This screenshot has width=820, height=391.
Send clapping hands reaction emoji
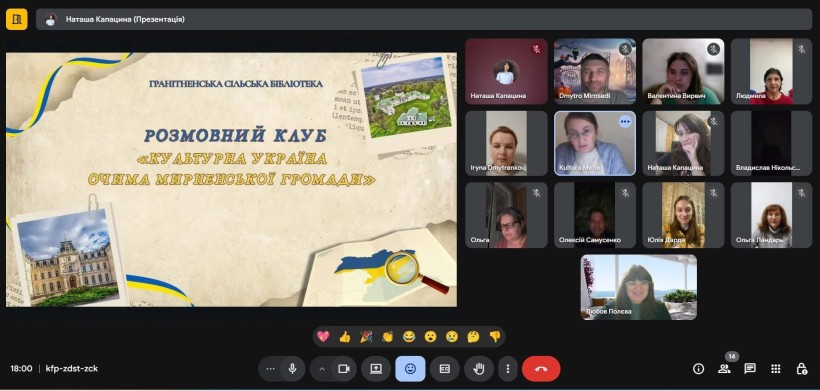click(x=388, y=337)
